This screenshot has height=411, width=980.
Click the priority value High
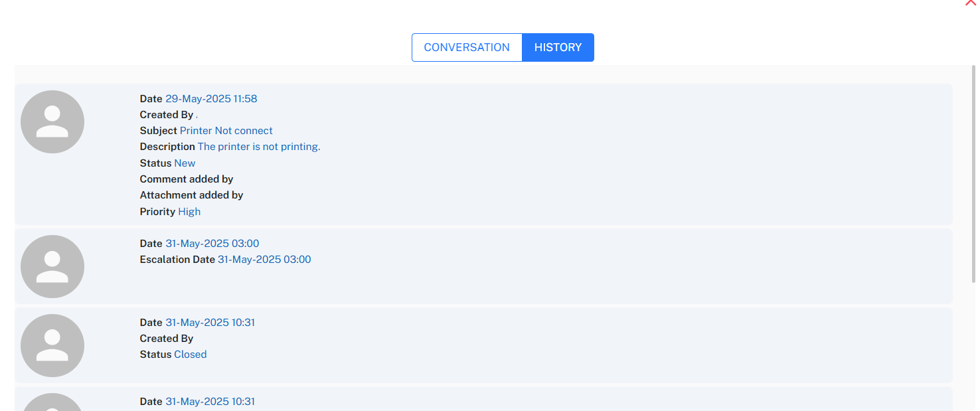tap(189, 212)
